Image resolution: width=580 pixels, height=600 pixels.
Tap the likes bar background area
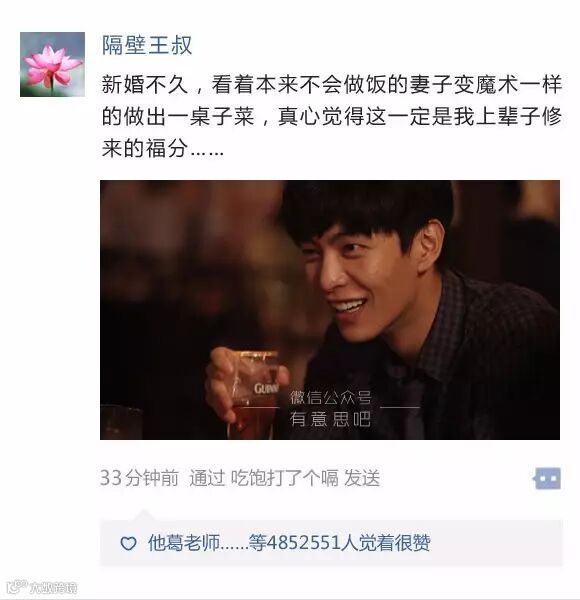[331, 543]
